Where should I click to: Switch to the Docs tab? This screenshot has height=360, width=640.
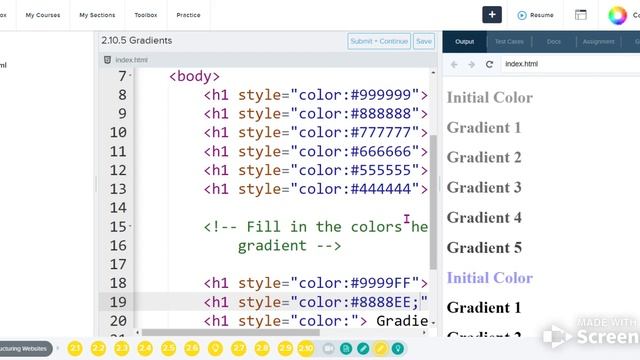pyautogui.click(x=554, y=42)
